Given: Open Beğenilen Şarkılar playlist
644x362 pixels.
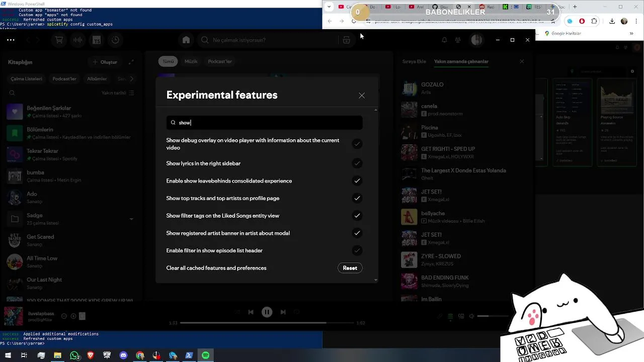Looking at the screenshot, I should [x=70, y=112].
